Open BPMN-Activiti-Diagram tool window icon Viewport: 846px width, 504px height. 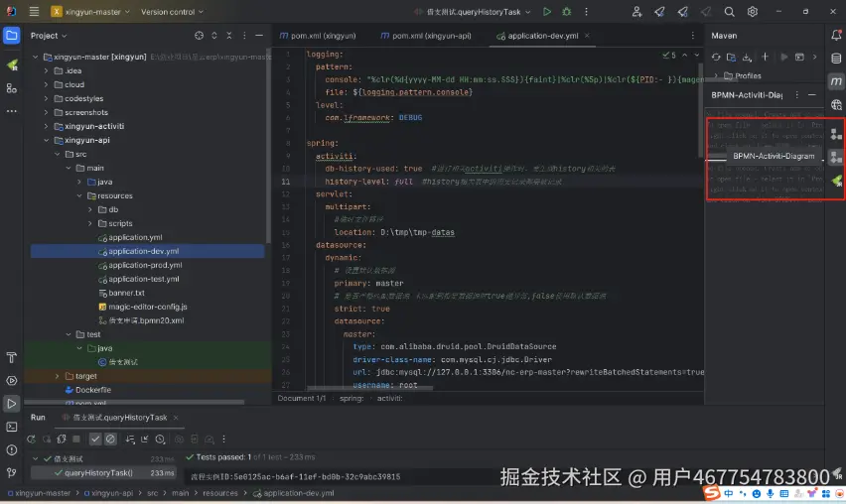pos(836,157)
